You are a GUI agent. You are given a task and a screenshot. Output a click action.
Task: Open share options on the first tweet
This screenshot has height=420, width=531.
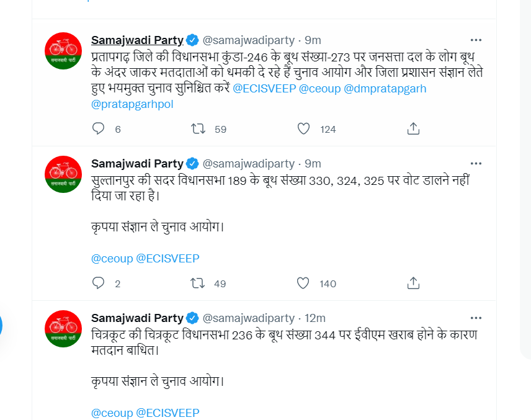pyautogui.click(x=413, y=128)
